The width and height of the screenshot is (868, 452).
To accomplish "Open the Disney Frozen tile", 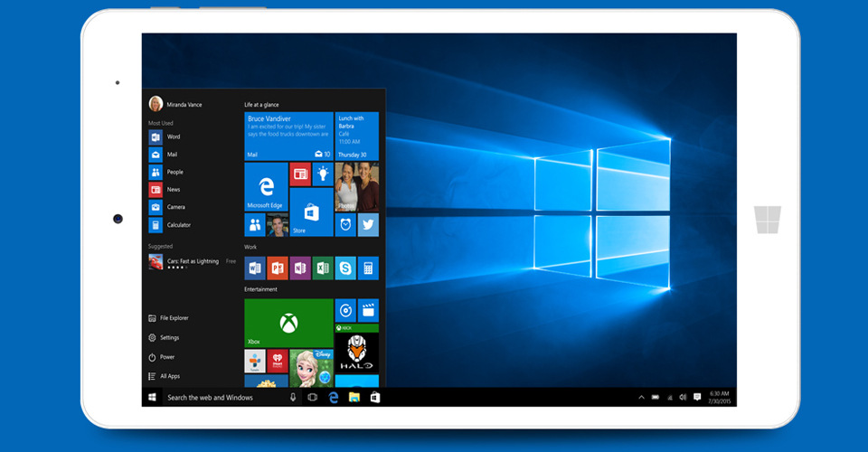I will point(311,369).
